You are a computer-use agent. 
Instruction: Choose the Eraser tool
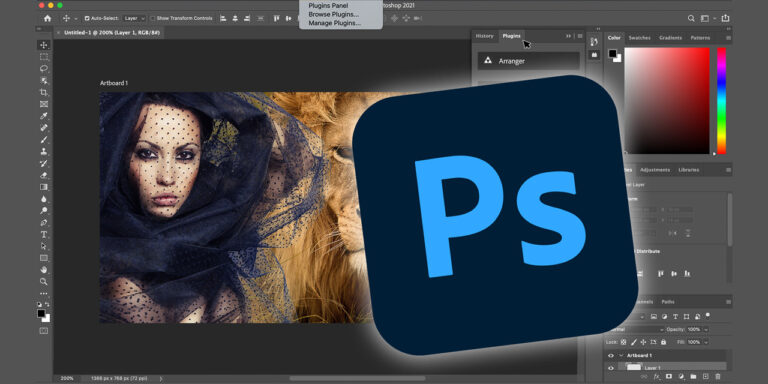pos(44,175)
